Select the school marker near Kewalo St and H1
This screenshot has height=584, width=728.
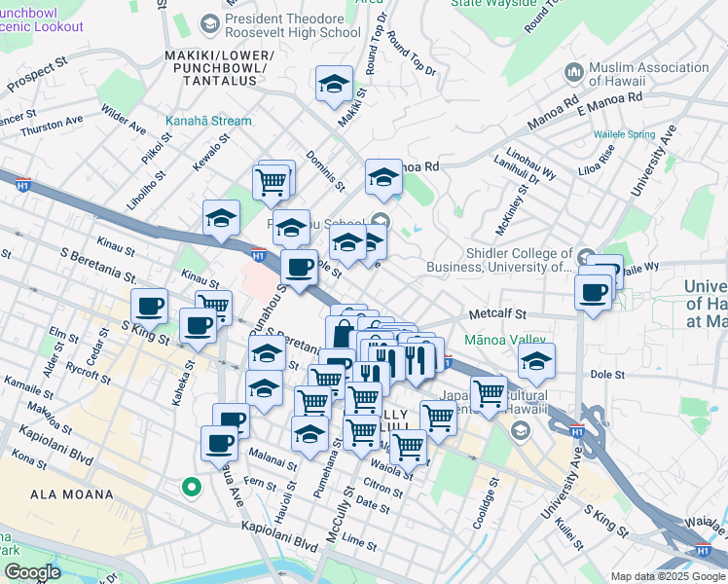point(222,220)
